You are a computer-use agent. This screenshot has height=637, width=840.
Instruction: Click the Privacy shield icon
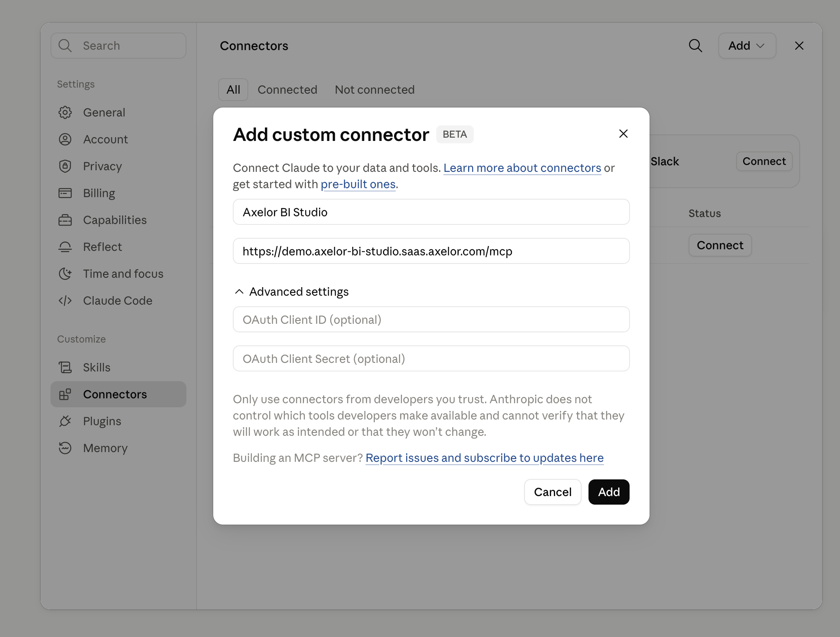(65, 166)
